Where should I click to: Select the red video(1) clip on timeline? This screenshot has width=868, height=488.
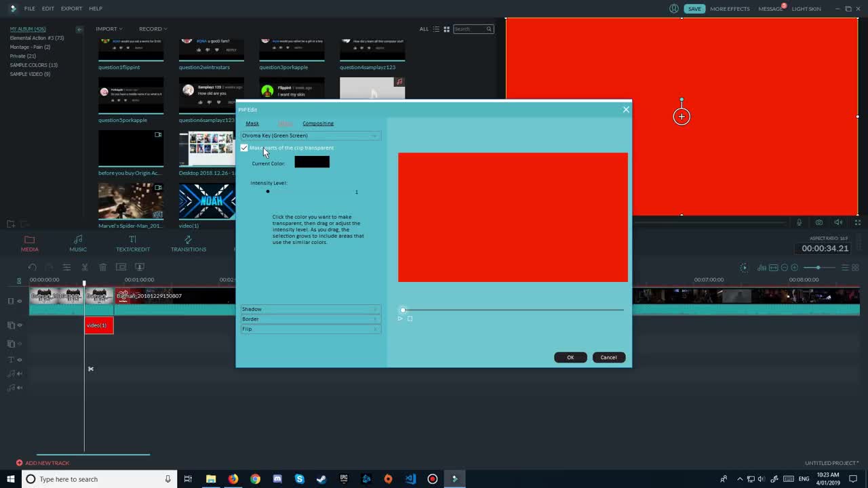click(99, 325)
